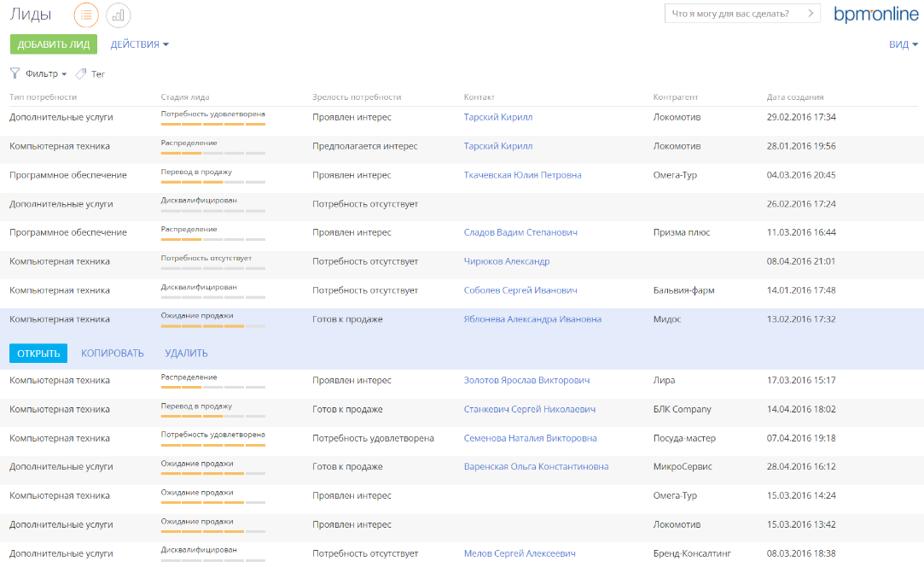The image size is (924, 567).
Task: Click the tag icon
Action: click(81, 73)
